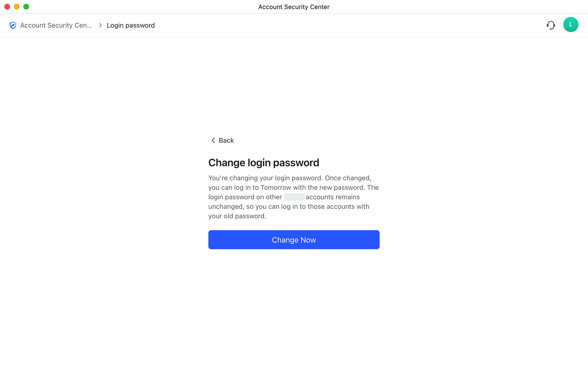This screenshot has height=370, width=588.
Task: Click the yellow minimize traffic-light button
Action: coord(17,7)
